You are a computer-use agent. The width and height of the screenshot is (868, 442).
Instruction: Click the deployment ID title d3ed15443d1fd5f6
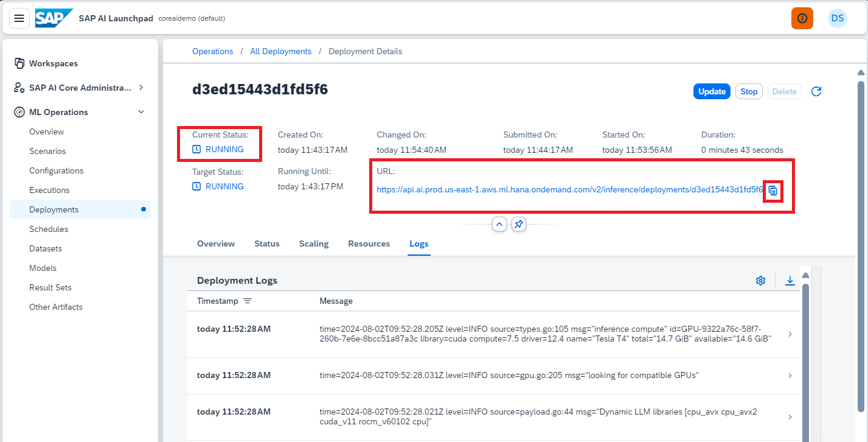point(260,89)
